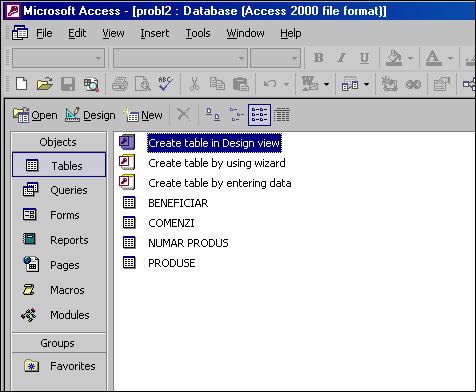Click the Analyze toolbar icon
Image resolution: width=476 pixels, height=392 pixels.
click(350, 84)
